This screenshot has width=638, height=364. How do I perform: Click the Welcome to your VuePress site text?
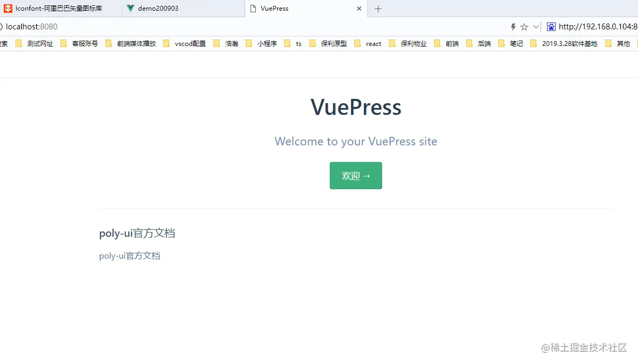pos(355,141)
